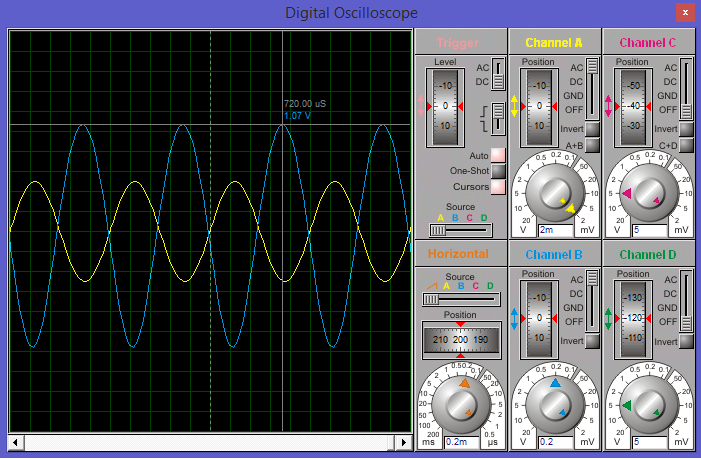Click Channel A Position thumbwheel
This screenshot has height=459, width=701.
pos(539,107)
